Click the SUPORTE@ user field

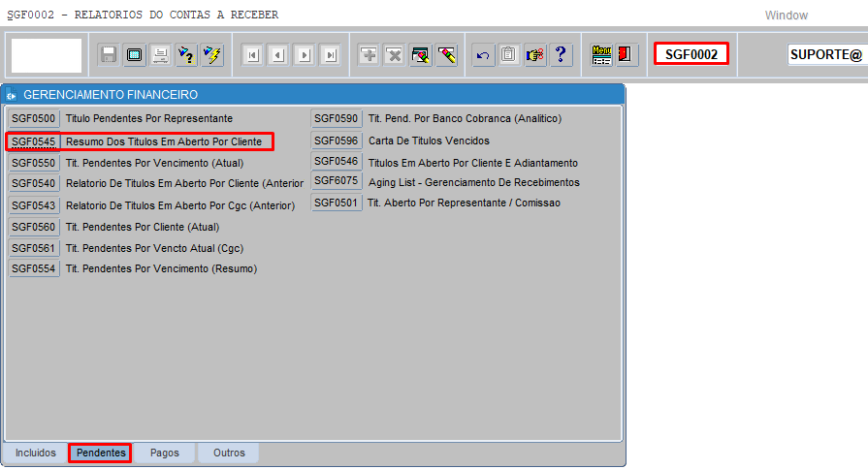827,55
